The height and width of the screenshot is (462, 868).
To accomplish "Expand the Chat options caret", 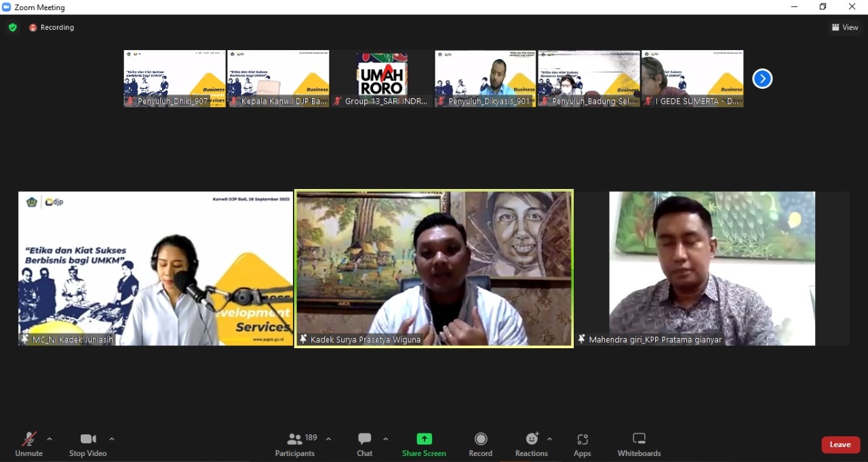I will point(386,439).
